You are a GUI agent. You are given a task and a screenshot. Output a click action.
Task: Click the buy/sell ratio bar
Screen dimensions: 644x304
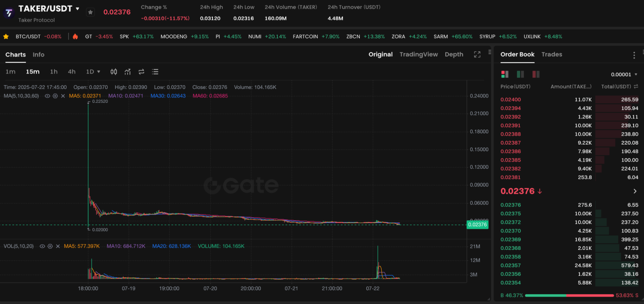click(x=569, y=295)
